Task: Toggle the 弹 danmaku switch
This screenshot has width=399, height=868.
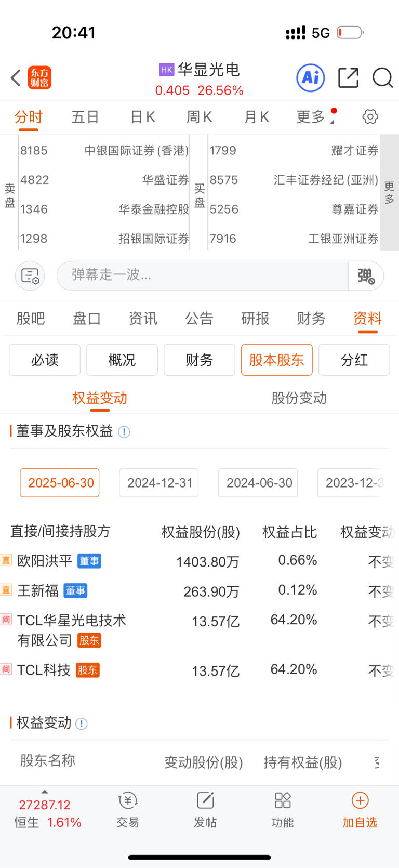Action: [x=366, y=275]
